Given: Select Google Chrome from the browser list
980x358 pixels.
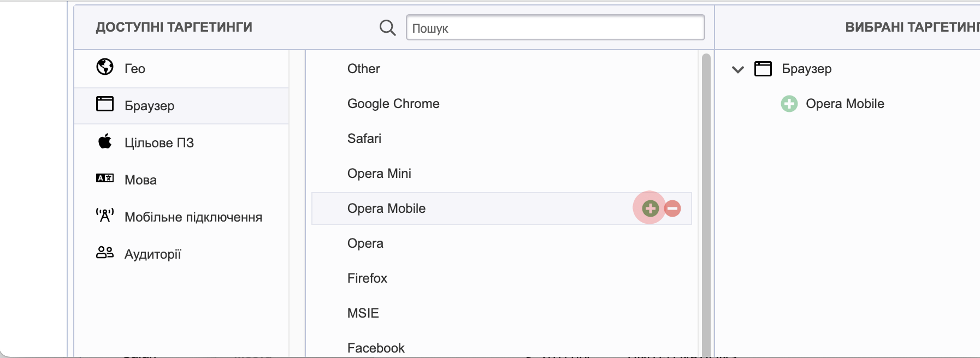Looking at the screenshot, I should click(393, 104).
